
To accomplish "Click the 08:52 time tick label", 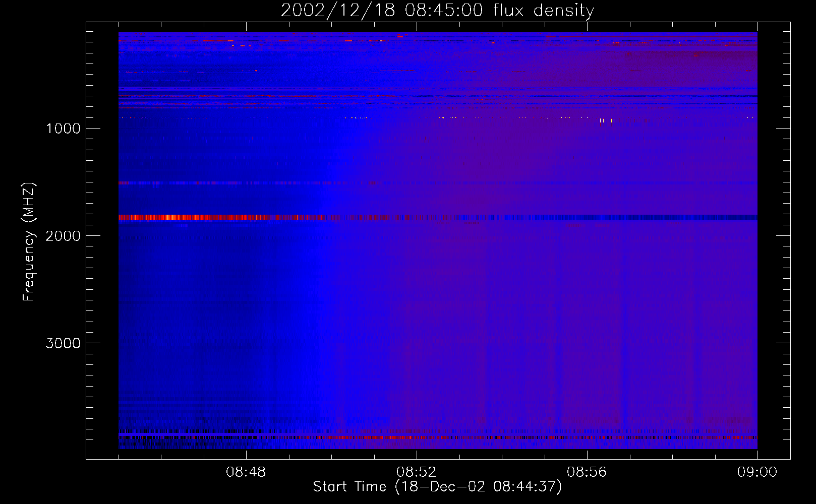I will pyautogui.click(x=416, y=472).
